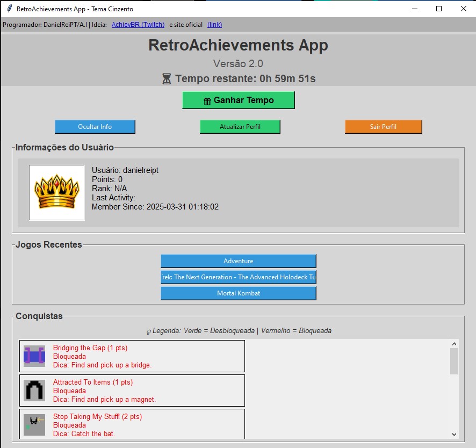Viewport: 476px width, 448px height.
Task: Select Star Trek: The Next Generation game
Action: pos(239,277)
